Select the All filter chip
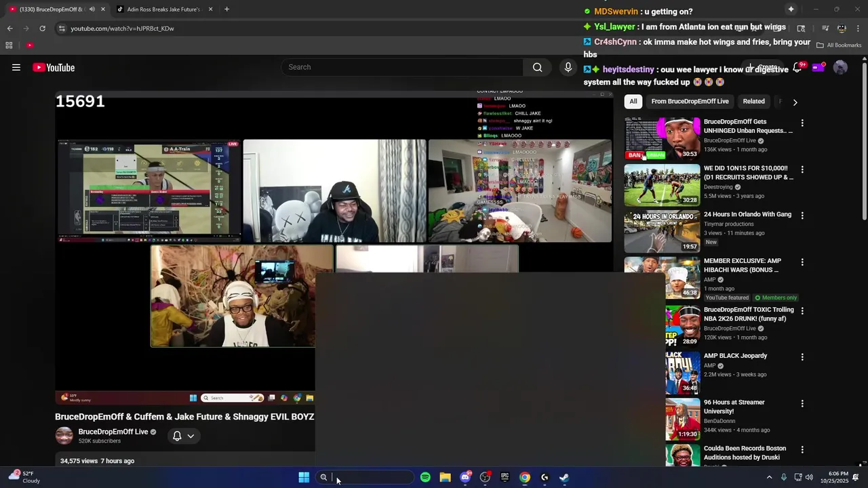The height and width of the screenshot is (488, 868). tap(633, 102)
